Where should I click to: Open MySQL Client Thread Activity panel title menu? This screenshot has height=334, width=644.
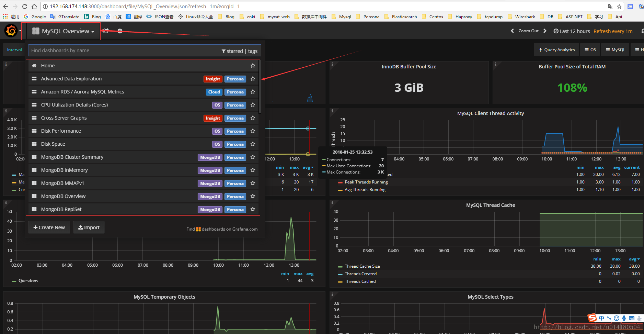click(x=491, y=113)
